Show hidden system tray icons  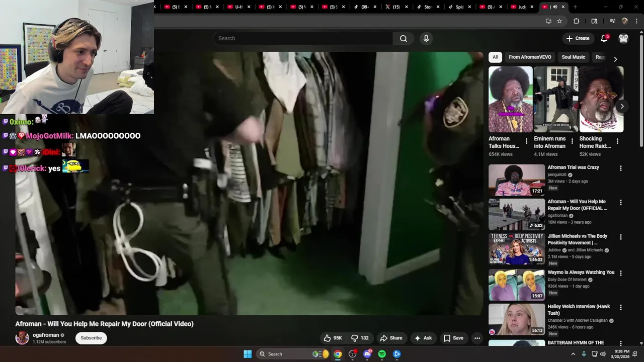click(573, 354)
